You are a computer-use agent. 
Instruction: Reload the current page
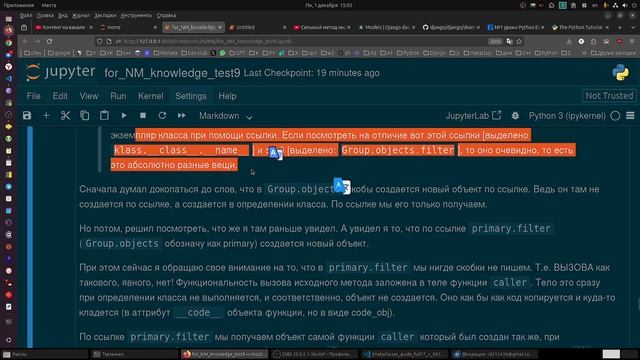[x=49, y=41]
